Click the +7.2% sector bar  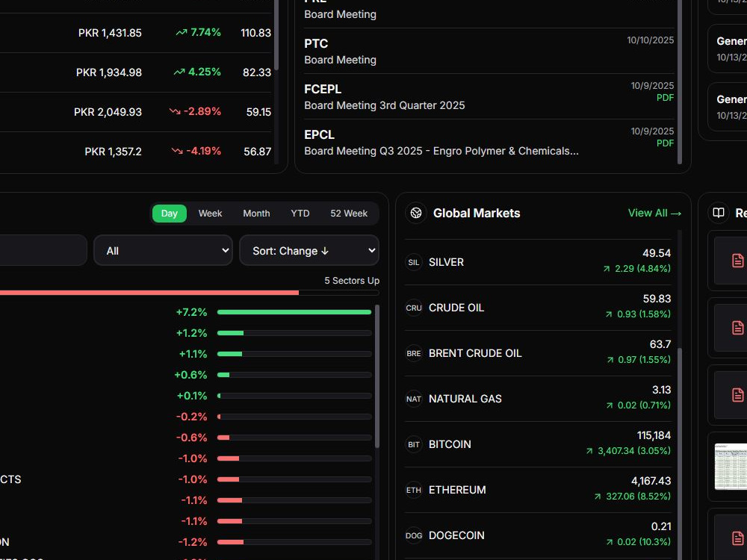point(294,312)
